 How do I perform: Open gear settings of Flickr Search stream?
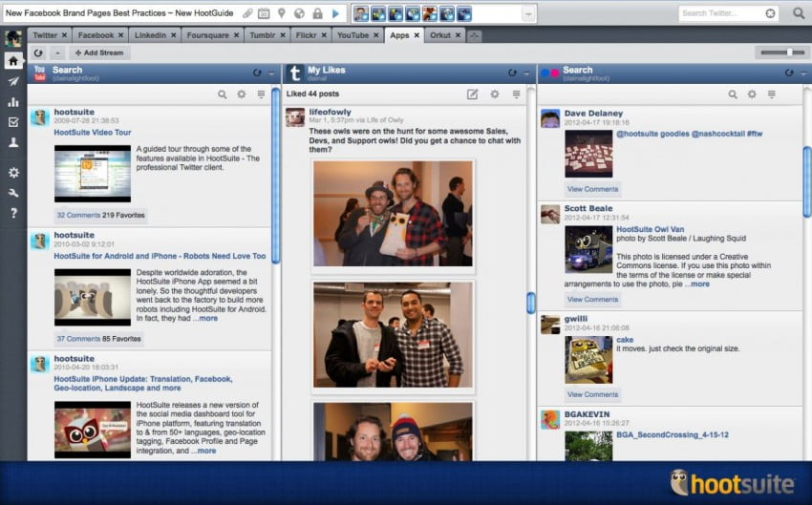[x=752, y=95]
